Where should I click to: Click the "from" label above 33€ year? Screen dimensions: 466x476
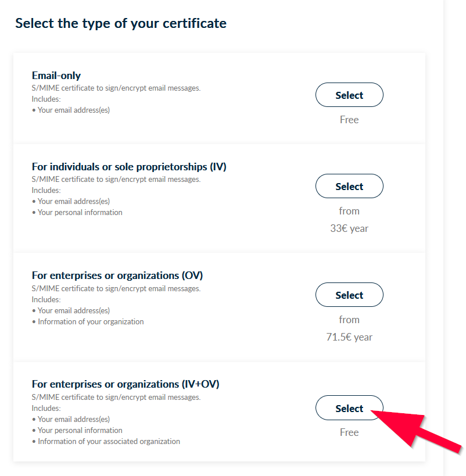tap(349, 211)
